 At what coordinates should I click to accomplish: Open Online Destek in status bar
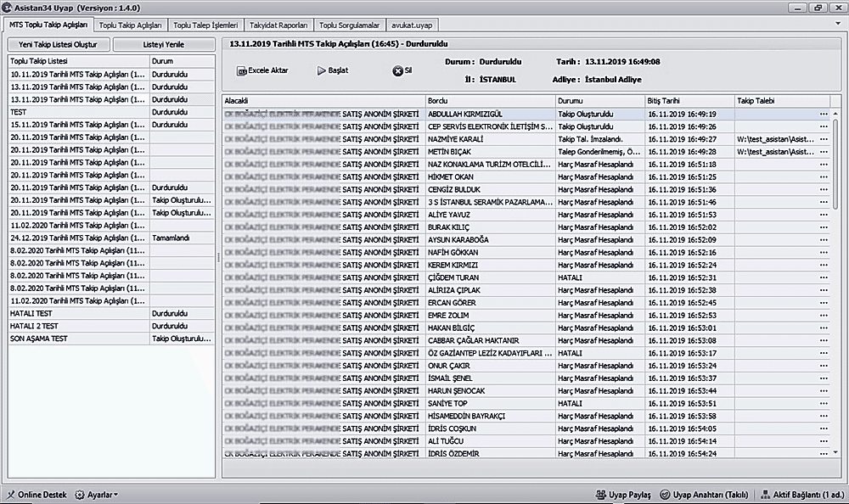tap(36, 494)
